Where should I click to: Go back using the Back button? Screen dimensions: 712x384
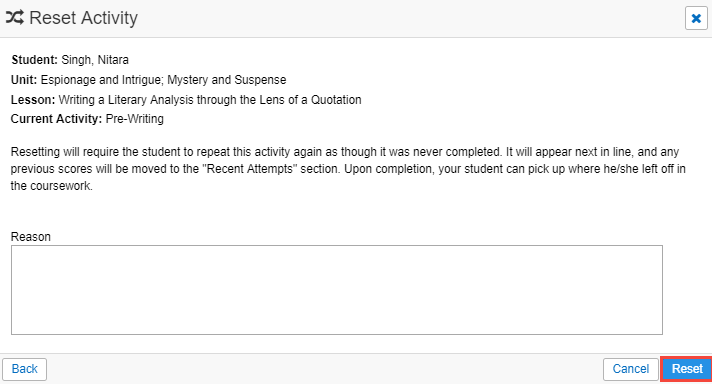(x=25, y=369)
